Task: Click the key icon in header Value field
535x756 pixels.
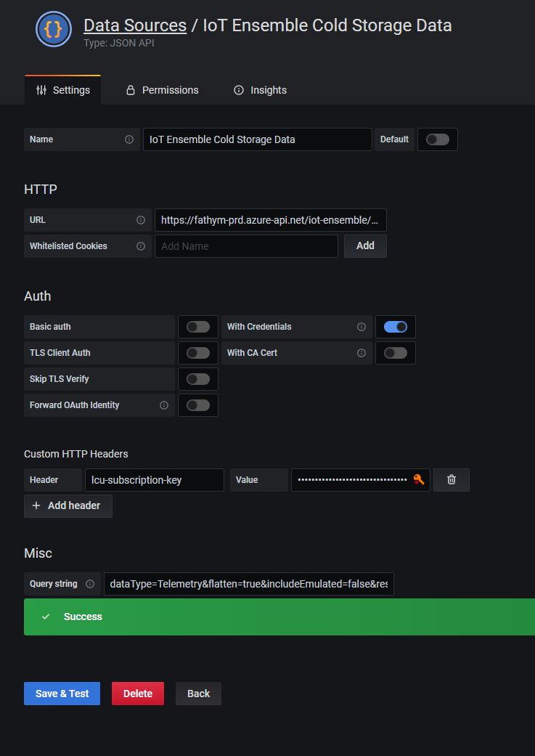Action: [x=419, y=480]
